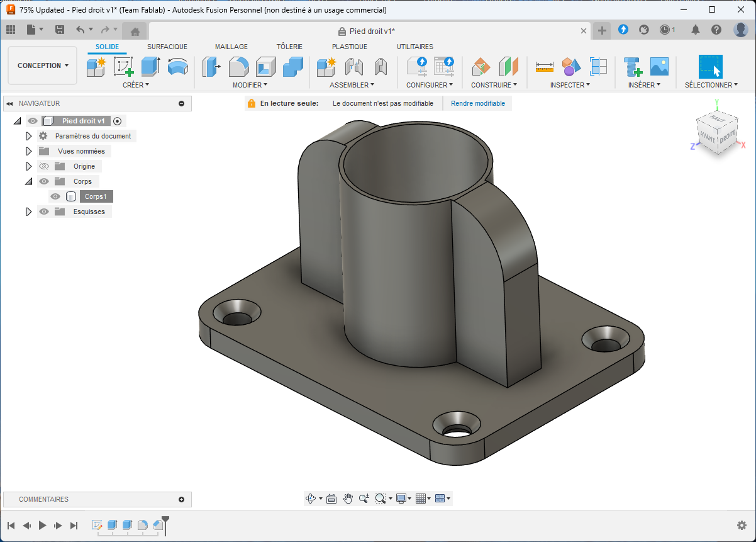Open the MODIFIER dropdown menu
The width and height of the screenshot is (756, 542).
click(x=250, y=85)
